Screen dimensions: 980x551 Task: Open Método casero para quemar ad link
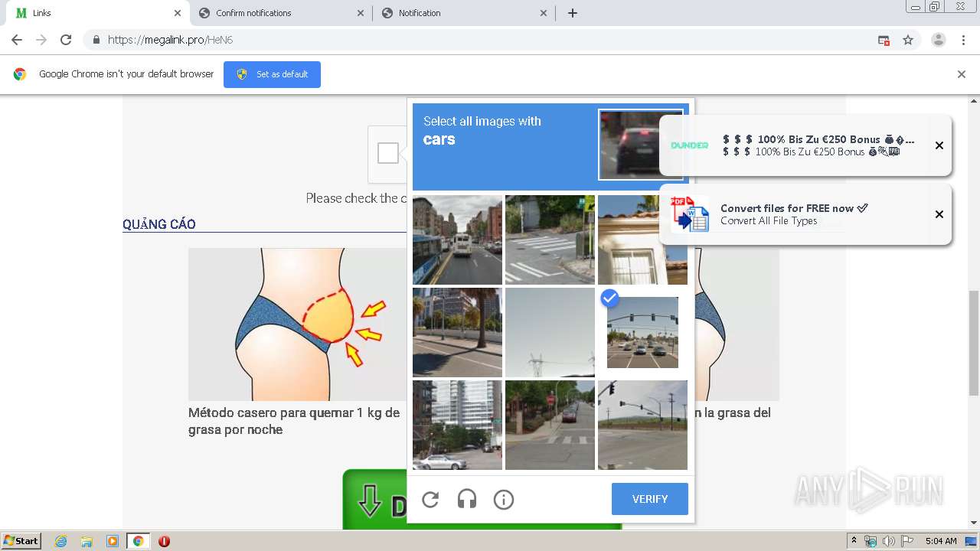tap(294, 421)
